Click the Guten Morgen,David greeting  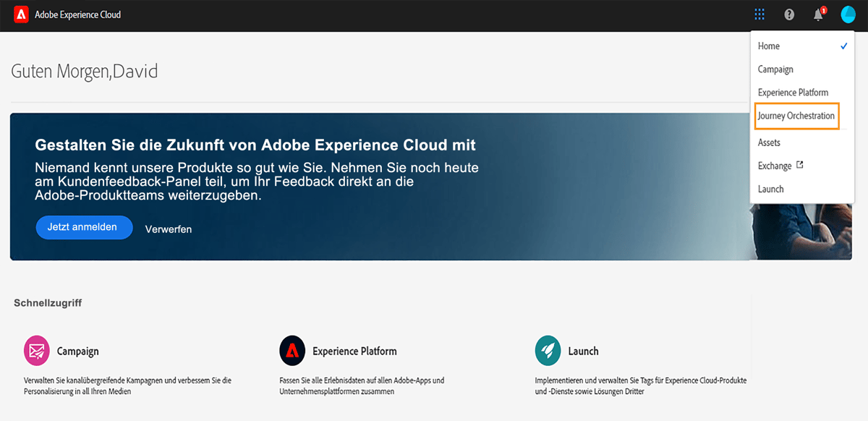85,71
